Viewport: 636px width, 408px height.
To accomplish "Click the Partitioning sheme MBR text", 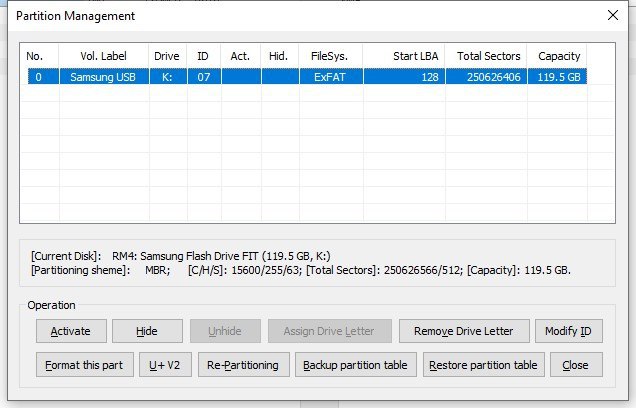I will point(101,270).
